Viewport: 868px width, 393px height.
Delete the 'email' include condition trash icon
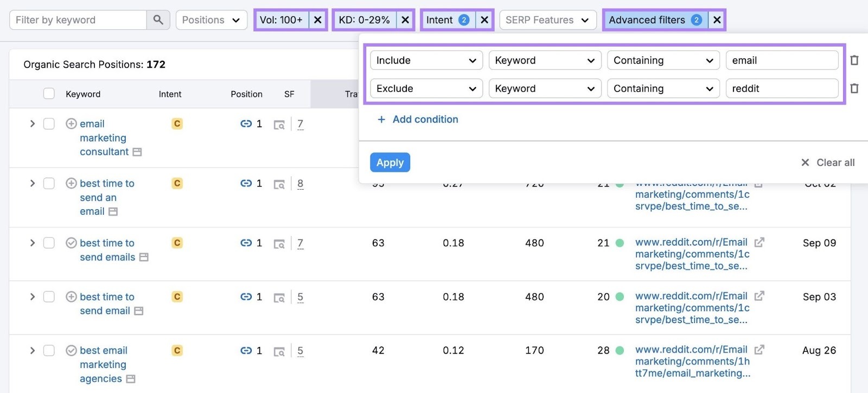854,60
